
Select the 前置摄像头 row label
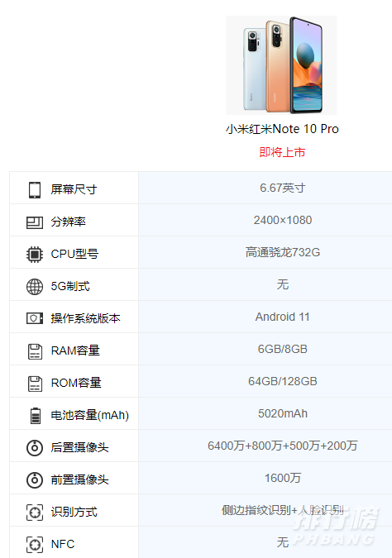[x=79, y=479]
